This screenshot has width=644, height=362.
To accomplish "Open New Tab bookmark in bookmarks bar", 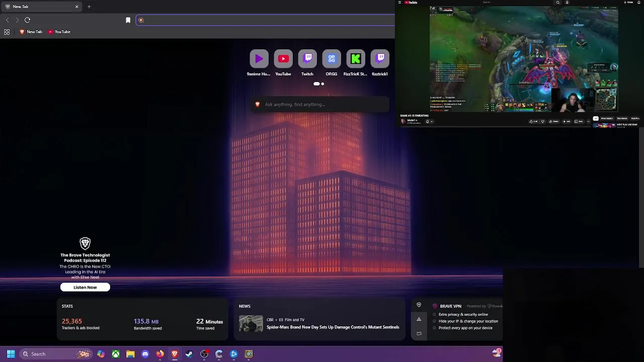I will [x=31, y=32].
